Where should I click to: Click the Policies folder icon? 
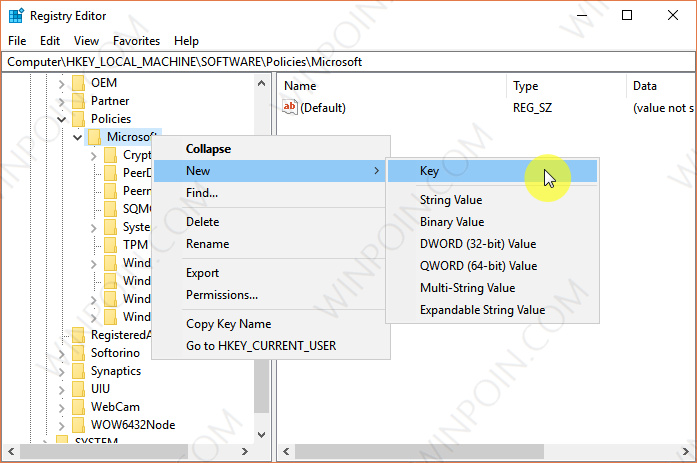click(x=78, y=119)
